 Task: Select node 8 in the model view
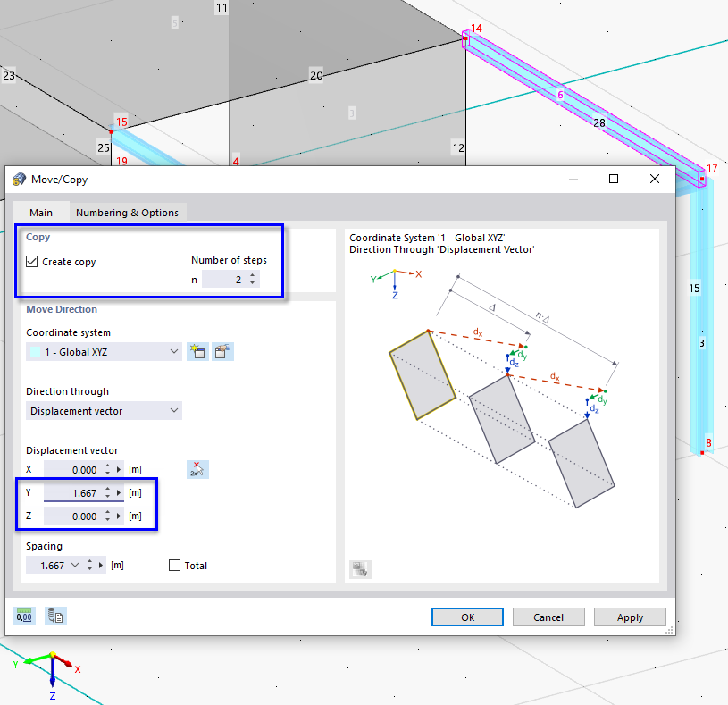pos(702,453)
